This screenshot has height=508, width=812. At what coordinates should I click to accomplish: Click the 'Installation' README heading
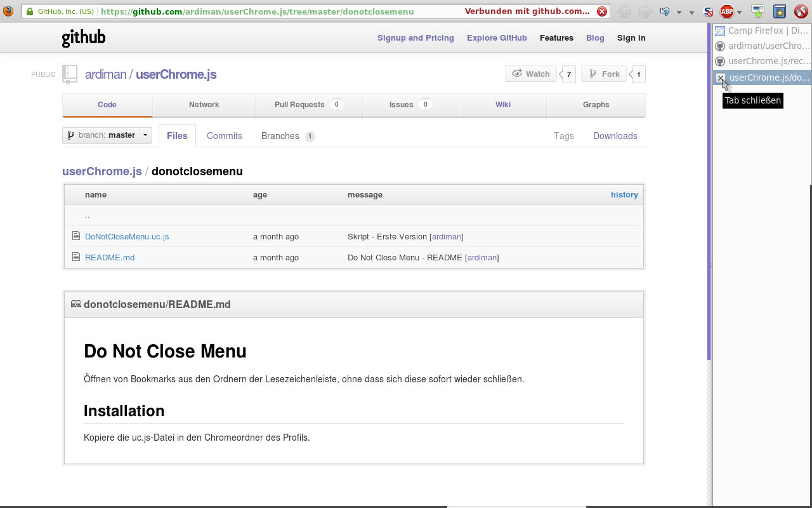pyautogui.click(x=124, y=411)
